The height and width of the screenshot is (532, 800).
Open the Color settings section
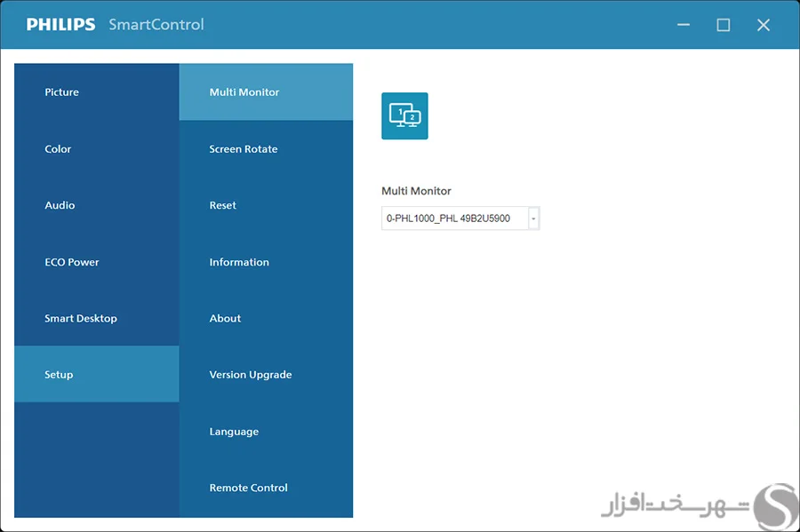point(57,148)
